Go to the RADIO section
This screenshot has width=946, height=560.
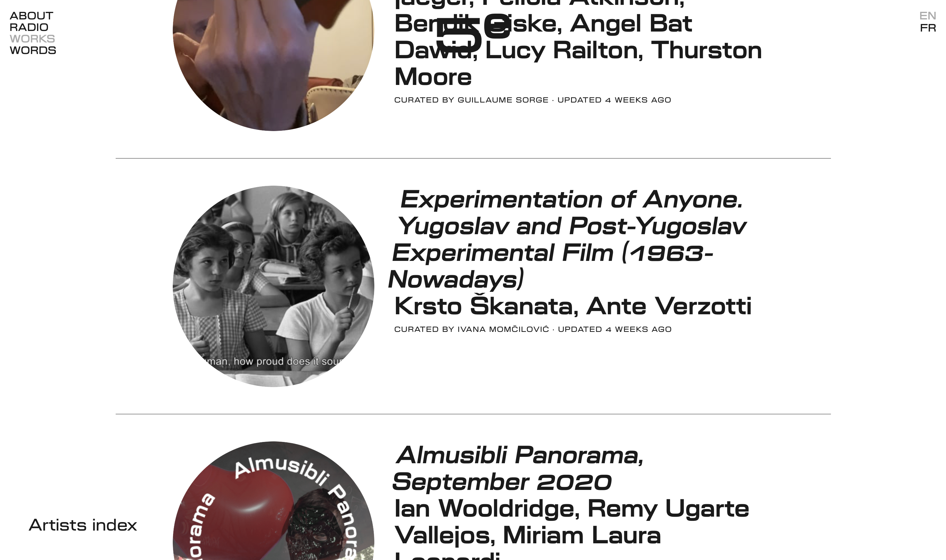click(29, 27)
